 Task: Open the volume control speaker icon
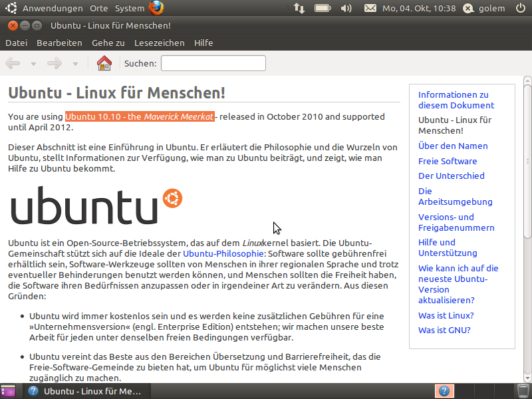coord(346,8)
